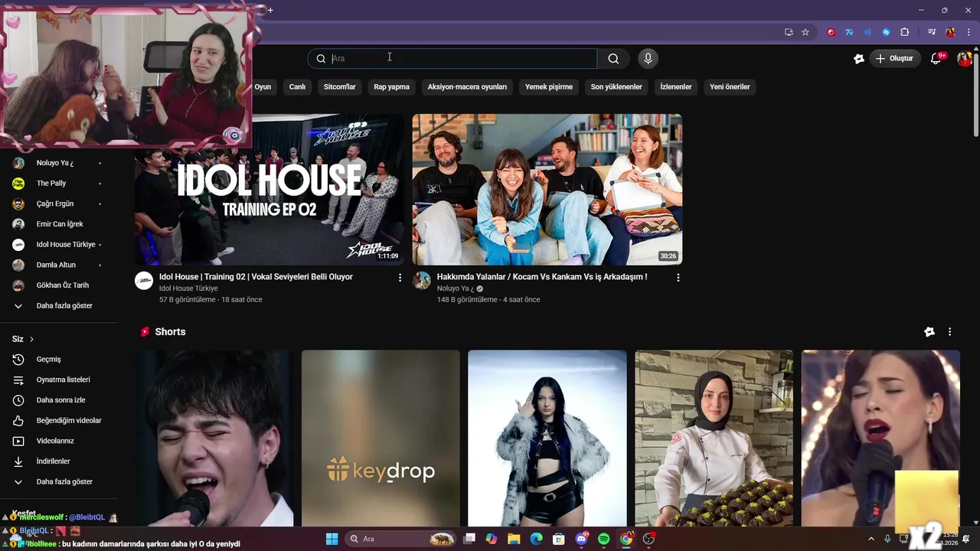Open YouTube account avatar menu
This screenshot has width=980, height=551.
(964, 58)
